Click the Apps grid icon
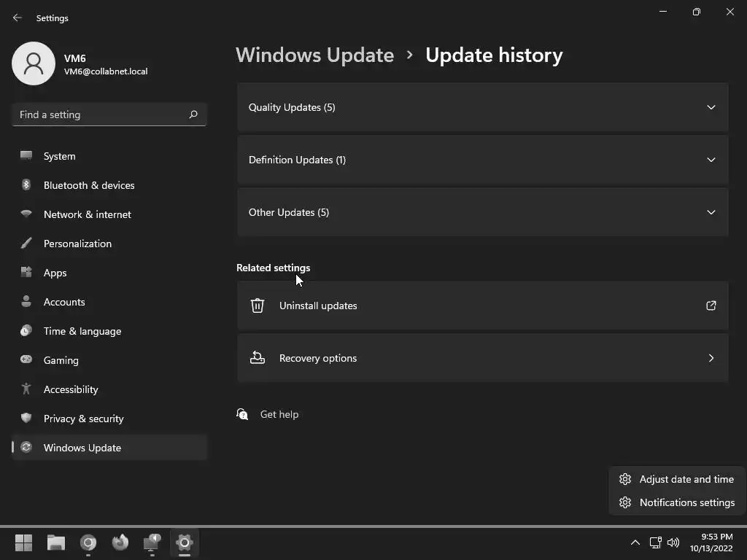Viewport: 747px width, 560px height. pos(26,272)
